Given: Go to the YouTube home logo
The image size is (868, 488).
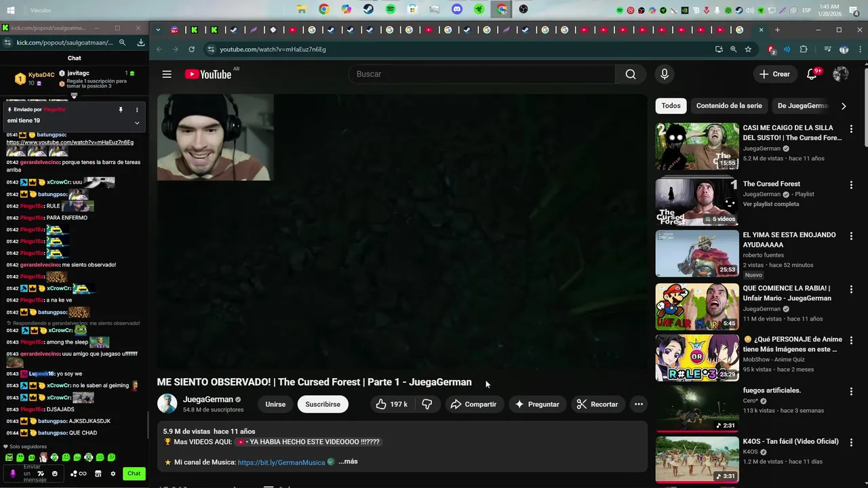Looking at the screenshot, I should coord(208,74).
